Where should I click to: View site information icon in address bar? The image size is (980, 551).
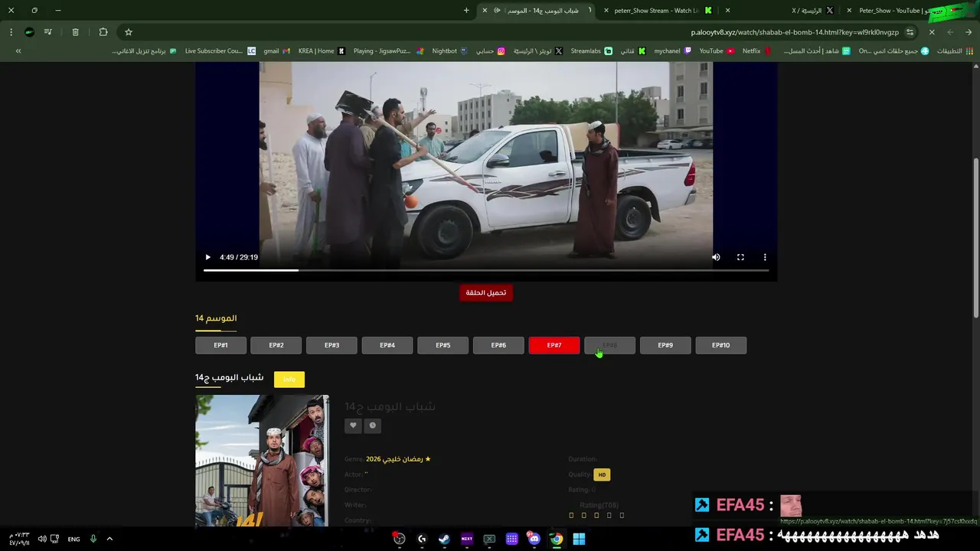[x=910, y=32]
